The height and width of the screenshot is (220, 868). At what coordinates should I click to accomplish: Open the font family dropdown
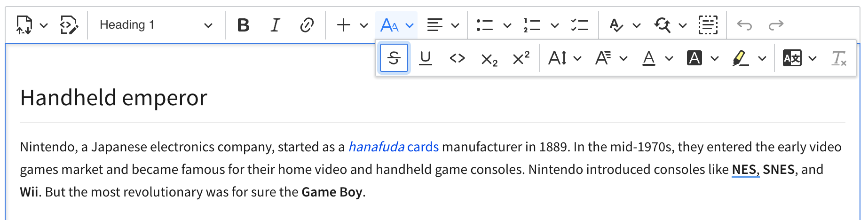tap(611, 58)
